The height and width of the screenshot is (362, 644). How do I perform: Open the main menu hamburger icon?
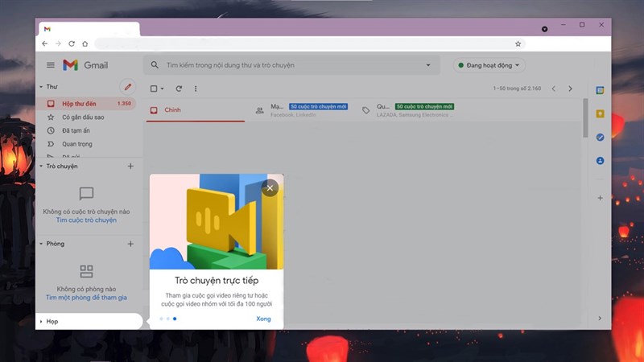pyautogui.click(x=51, y=65)
